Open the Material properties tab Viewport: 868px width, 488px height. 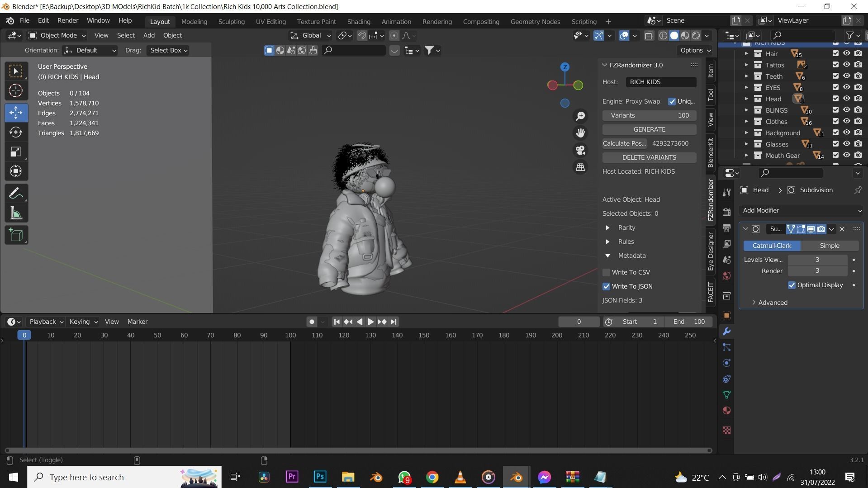click(726, 411)
